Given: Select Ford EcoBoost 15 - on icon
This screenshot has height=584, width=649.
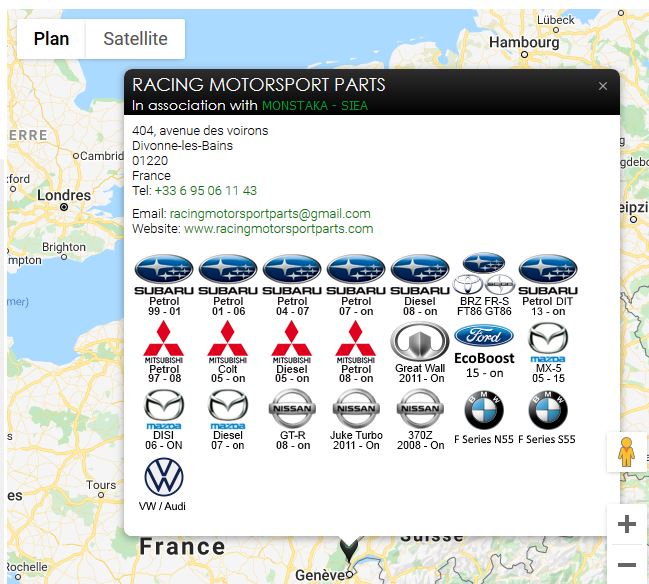Looking at the screenshot, I should [x=484, y=351].
